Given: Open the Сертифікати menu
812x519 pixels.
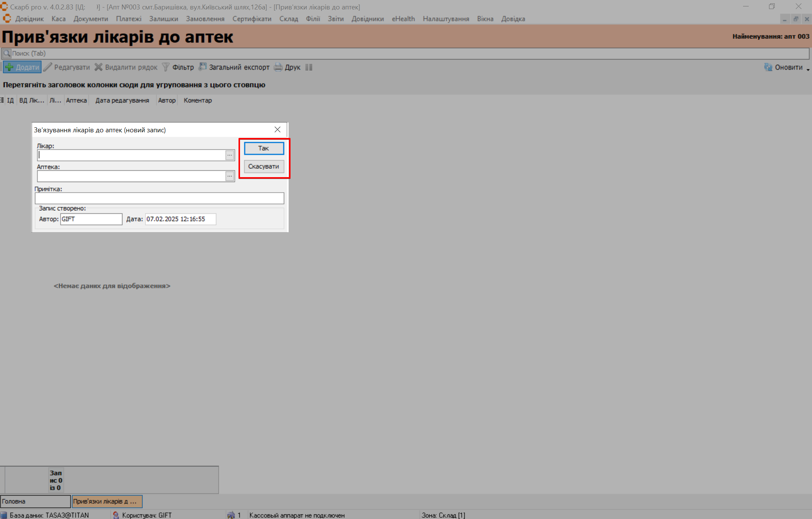Looking at the screenshot, I should pyautogui.click(x=252, y=19).
